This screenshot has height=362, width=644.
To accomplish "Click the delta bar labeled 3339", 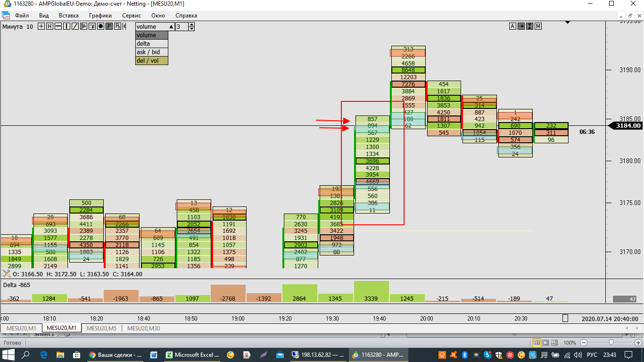I will (x=372, y=292).
